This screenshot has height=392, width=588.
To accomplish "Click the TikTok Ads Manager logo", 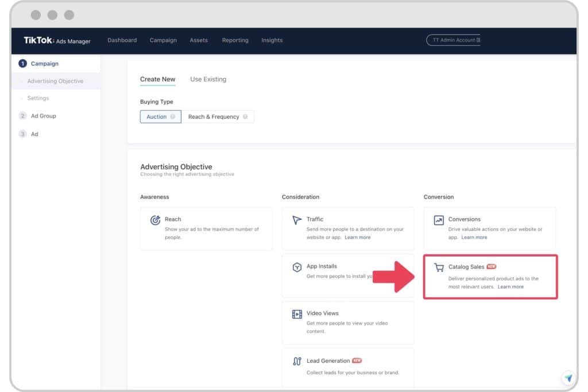I will coord(57,41).
